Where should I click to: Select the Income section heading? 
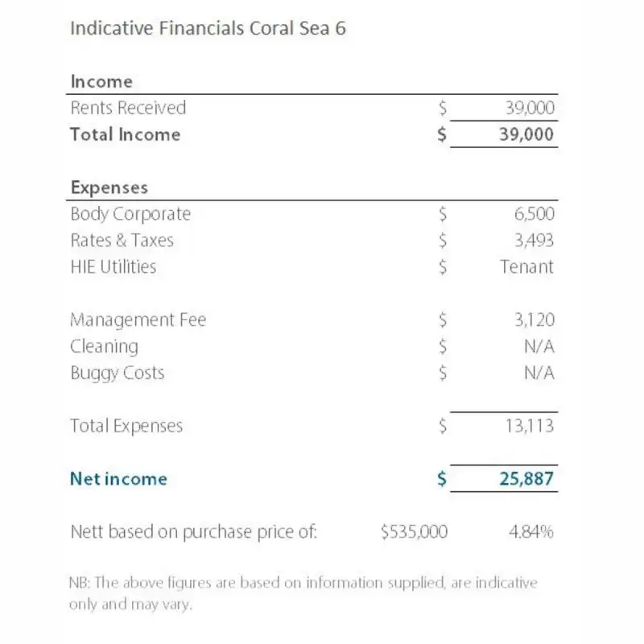(101, 81)
